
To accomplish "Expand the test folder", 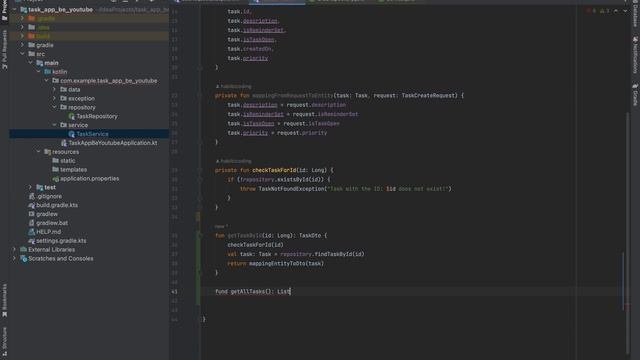I will pos(31,187).
